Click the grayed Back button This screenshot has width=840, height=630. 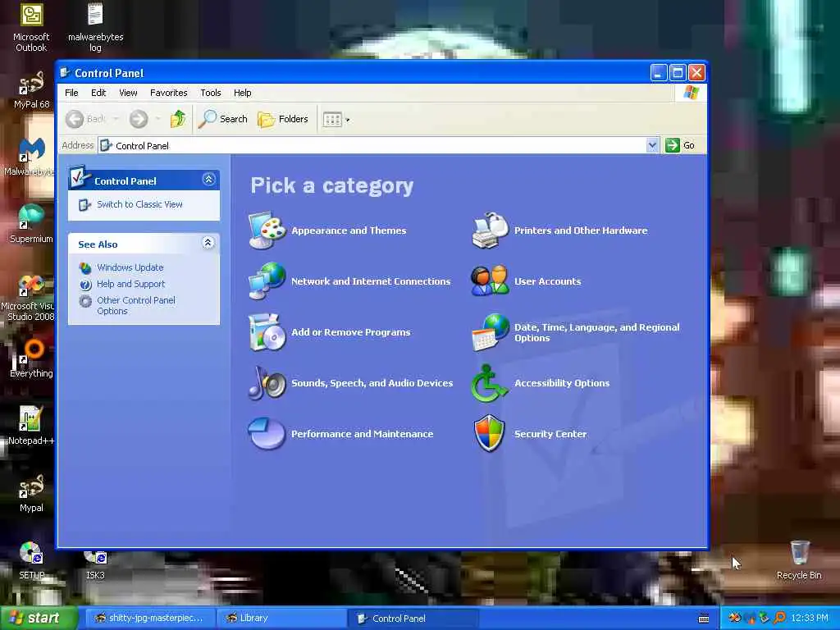(85, 119)
